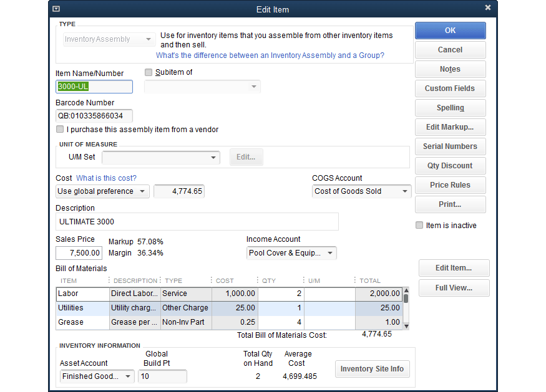This screenshot has height=392, width=546.
Task: Open the Custom Fields dialog
Action: [450, 88]
